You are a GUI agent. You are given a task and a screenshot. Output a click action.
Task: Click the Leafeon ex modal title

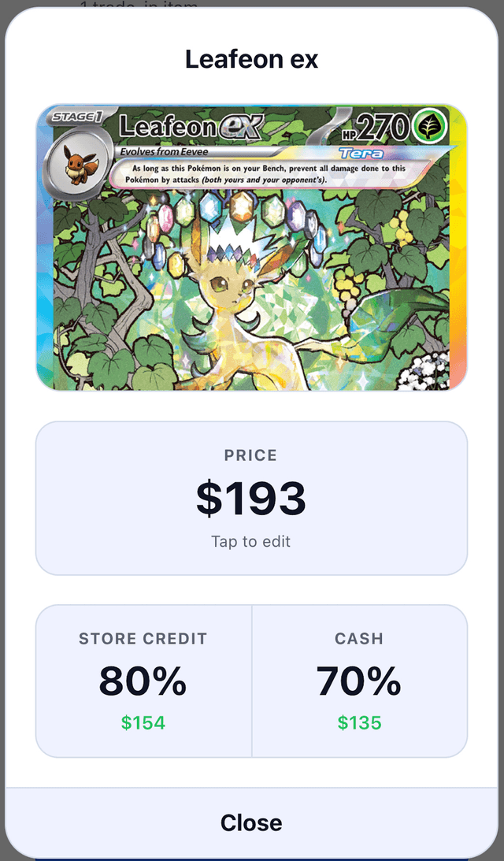250,59
